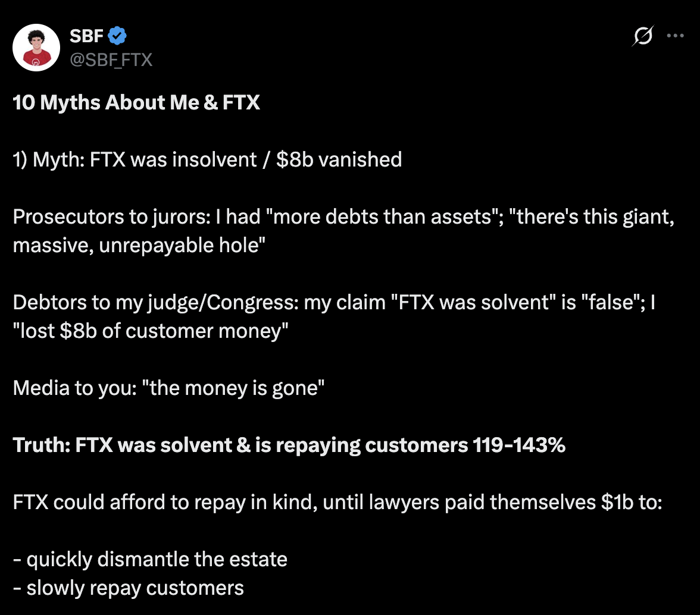The width and height of the screenshot is (700, 615).
Task: Click the "slowly repay customers" bullet
Action: coord(135,588)
